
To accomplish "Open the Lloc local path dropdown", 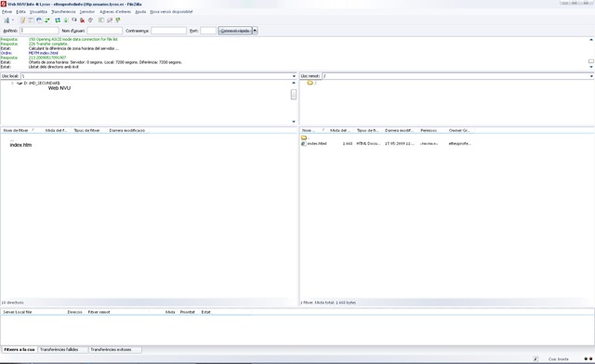I will tap(294, 76).
